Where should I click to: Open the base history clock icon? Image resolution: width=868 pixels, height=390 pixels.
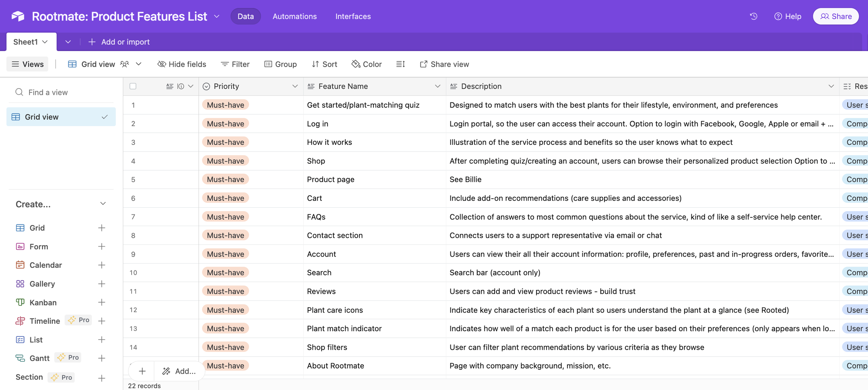pos(753,16)
